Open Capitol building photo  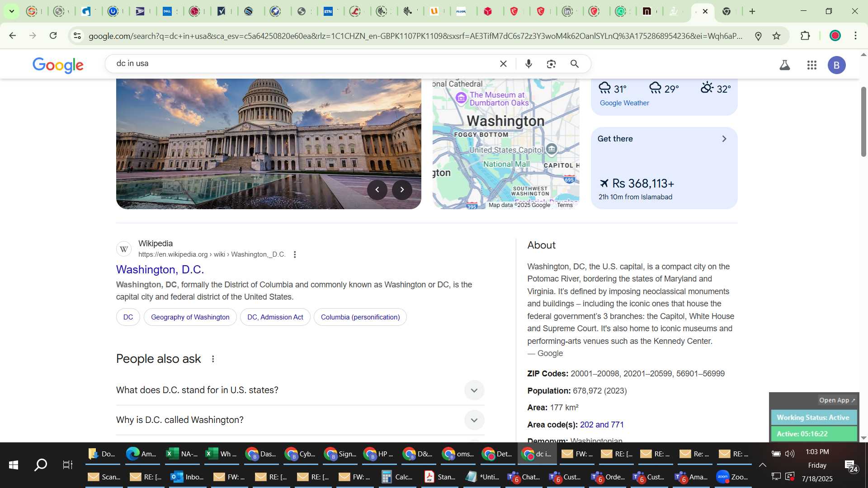tap(269, 144)
